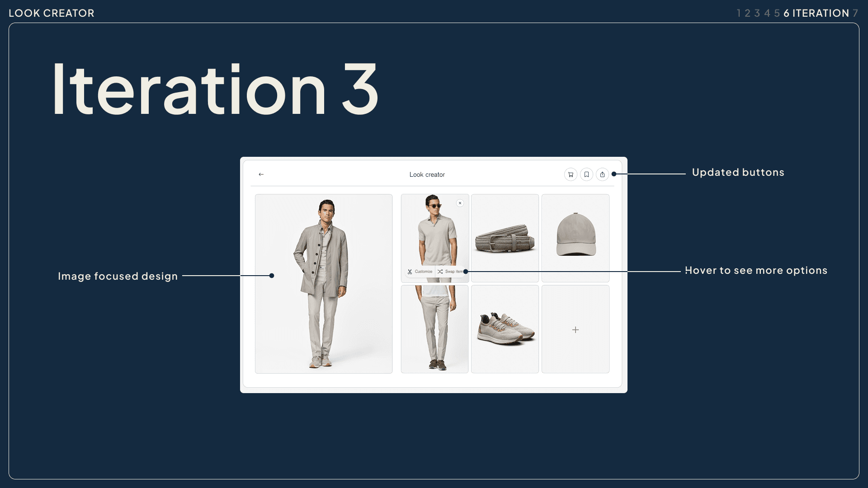Image resolution: width=868 pixels, height=488 pixels.
Task: Click the Look creator title text
Action: [427, 174]
